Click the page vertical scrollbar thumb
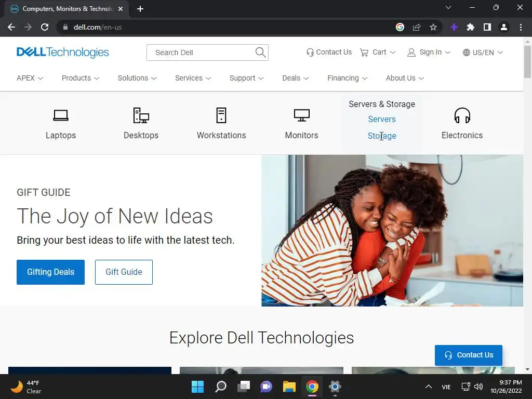532x399 pixels. 527,62
